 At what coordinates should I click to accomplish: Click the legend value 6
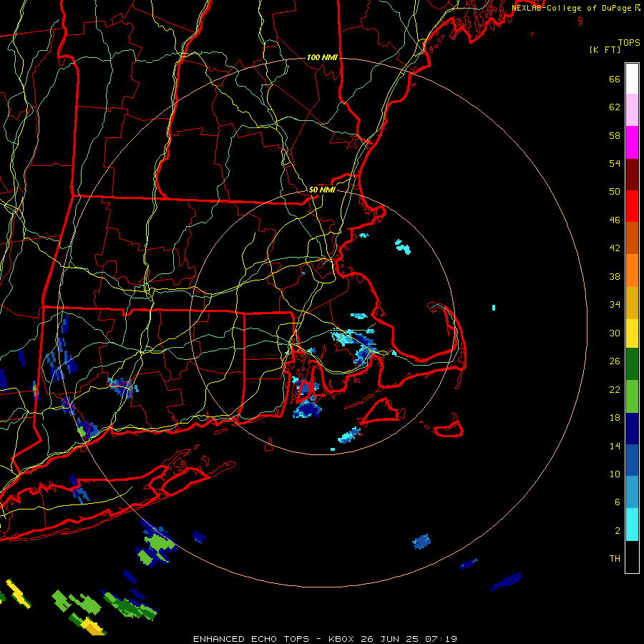click(618, 502)
